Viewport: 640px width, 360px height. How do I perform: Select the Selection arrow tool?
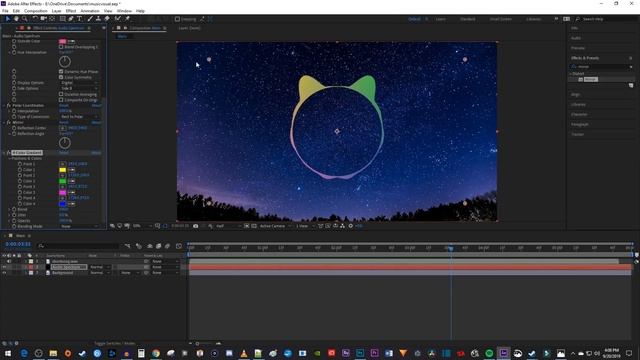[7, 19]
